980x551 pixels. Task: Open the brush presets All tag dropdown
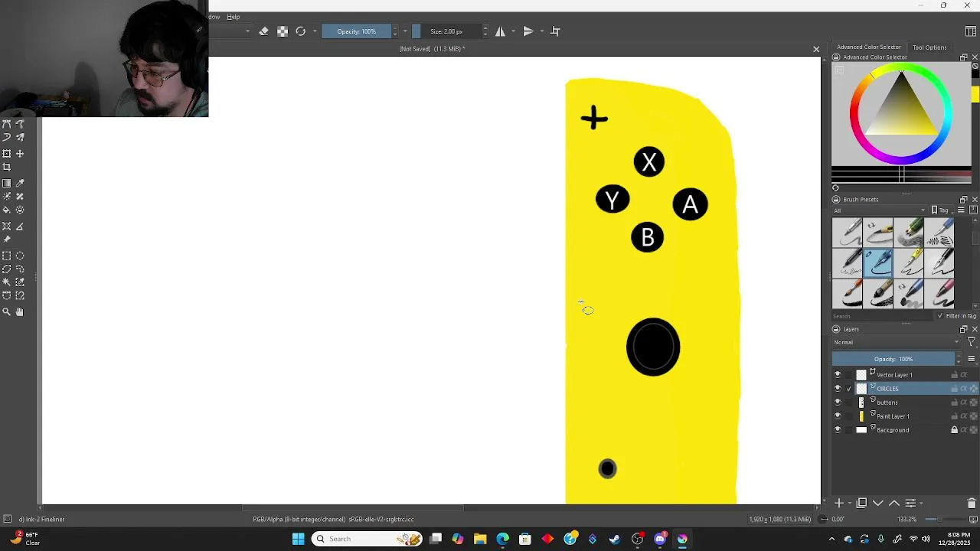880,210
